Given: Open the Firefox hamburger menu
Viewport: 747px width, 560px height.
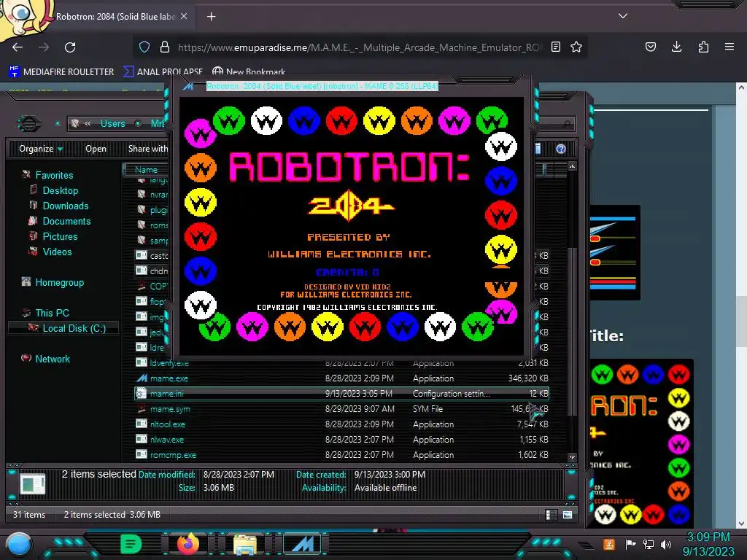Looking at the screenshot, I should (729, 47).
